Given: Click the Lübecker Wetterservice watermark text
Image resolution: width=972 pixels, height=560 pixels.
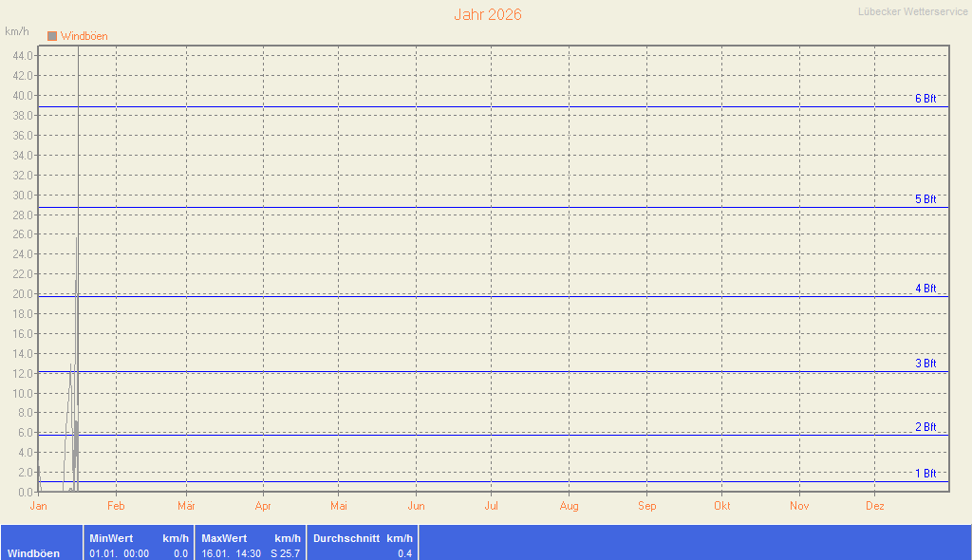Looking at the screenshot, I should click(912, 12).
